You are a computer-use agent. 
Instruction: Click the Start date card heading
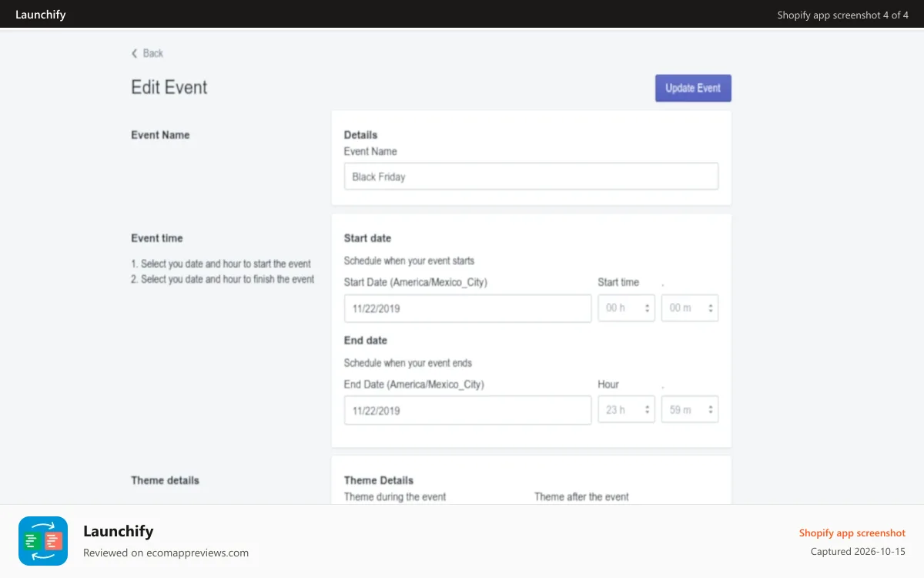coord(367,238)
